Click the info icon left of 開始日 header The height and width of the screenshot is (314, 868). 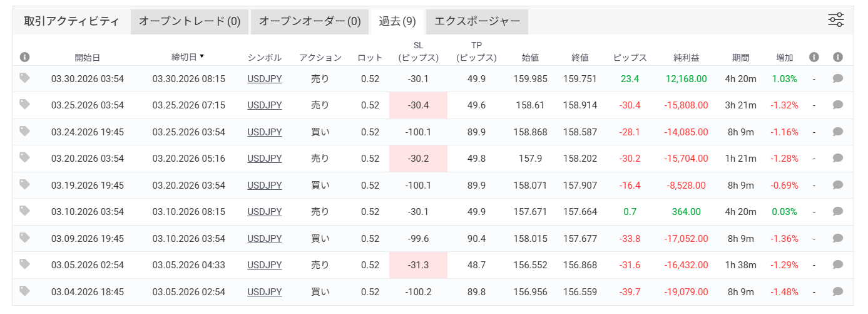point(25,57)
